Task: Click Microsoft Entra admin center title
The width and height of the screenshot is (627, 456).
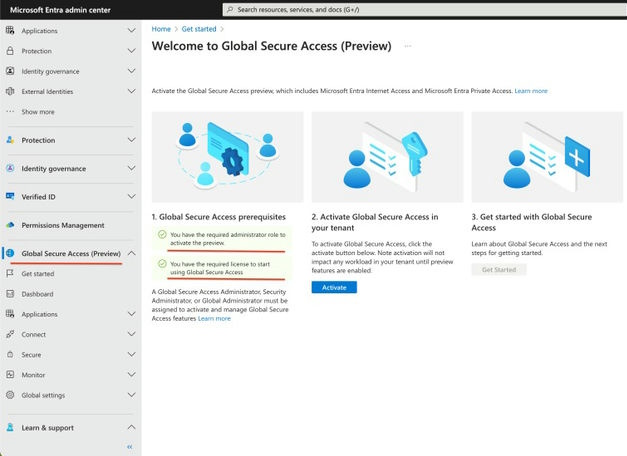Action: tap(60, 10)
